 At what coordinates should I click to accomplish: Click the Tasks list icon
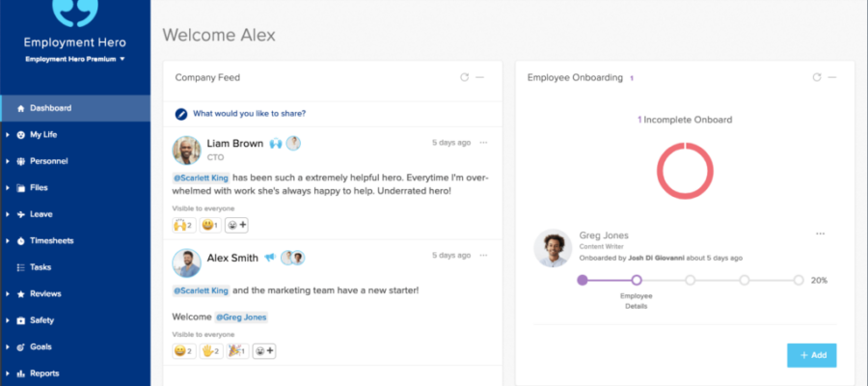(21, 267)
